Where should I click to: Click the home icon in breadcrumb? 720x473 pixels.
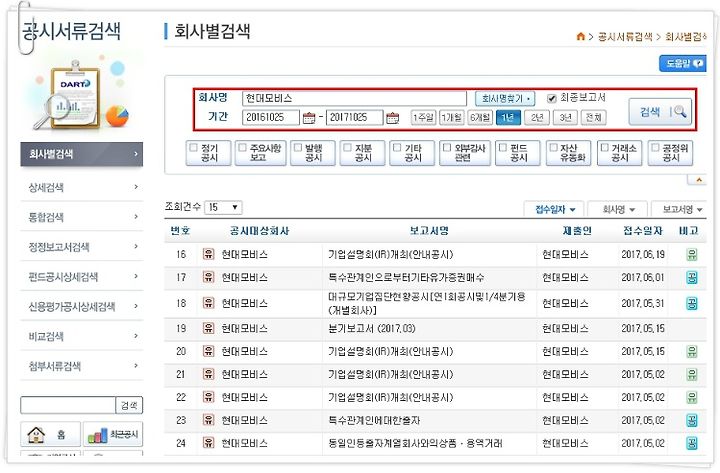coord(580,36)
